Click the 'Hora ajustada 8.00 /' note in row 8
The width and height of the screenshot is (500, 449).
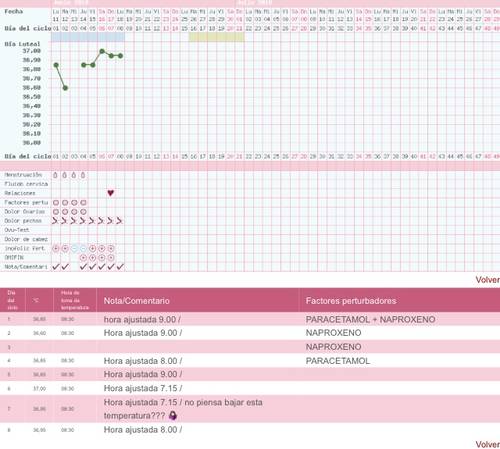(143, 430)
